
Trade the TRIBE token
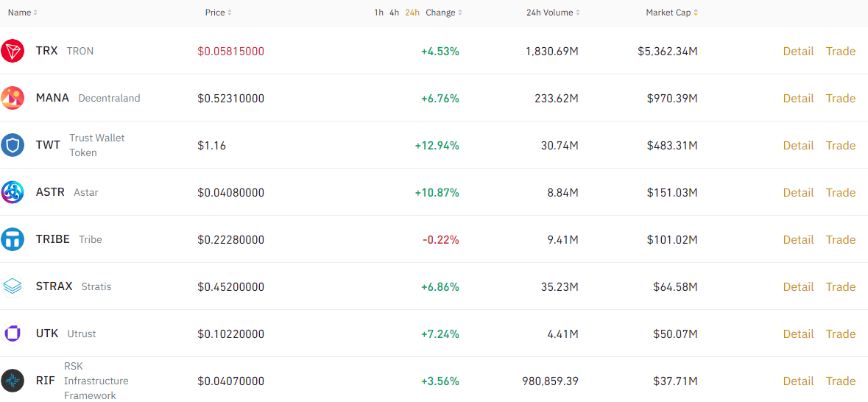tap(841, 239)
